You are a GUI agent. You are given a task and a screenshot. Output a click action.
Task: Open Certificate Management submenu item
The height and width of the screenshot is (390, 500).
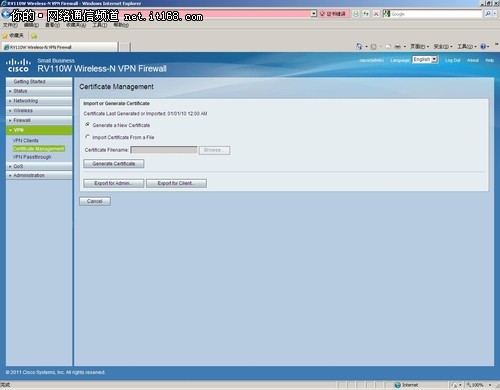tap(39, 149)
